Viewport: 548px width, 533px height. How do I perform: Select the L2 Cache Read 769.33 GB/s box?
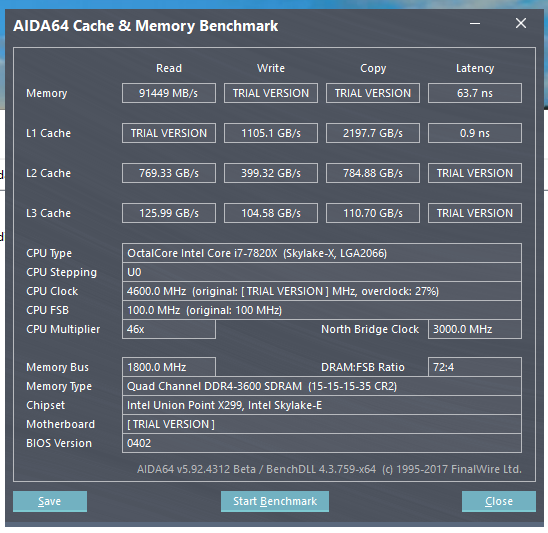[x=169, y=173]
